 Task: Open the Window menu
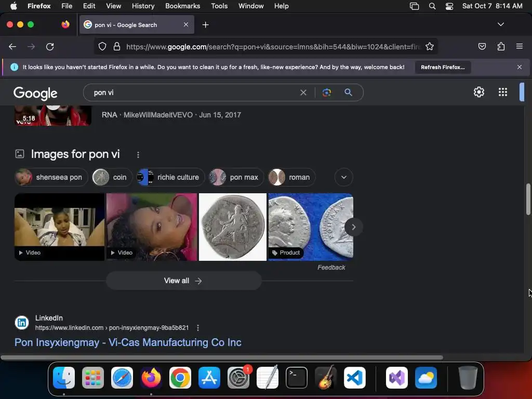click(x=251, y=6)
